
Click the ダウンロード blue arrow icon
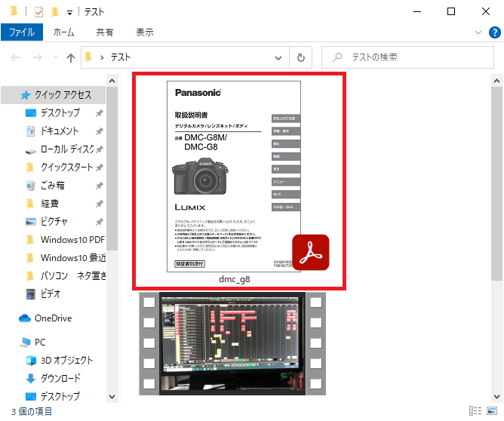point(30,379)
